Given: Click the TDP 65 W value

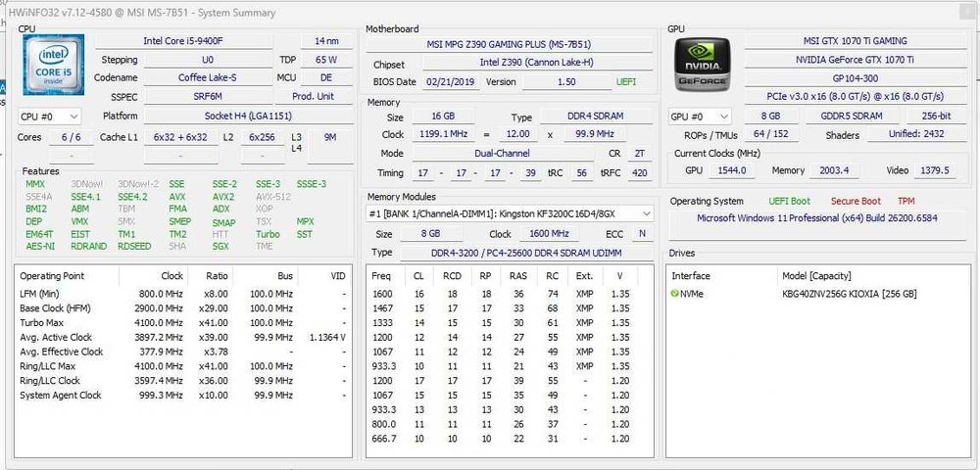Looking at the screenshot, I should pos(326,60).
